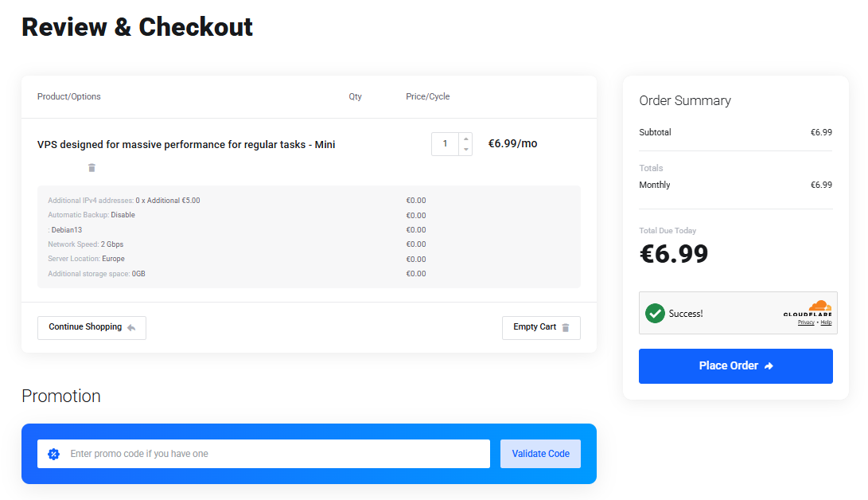Click the Continue Shopping button
The width and height of the screenshot is (868, 500).
(92, 327)
